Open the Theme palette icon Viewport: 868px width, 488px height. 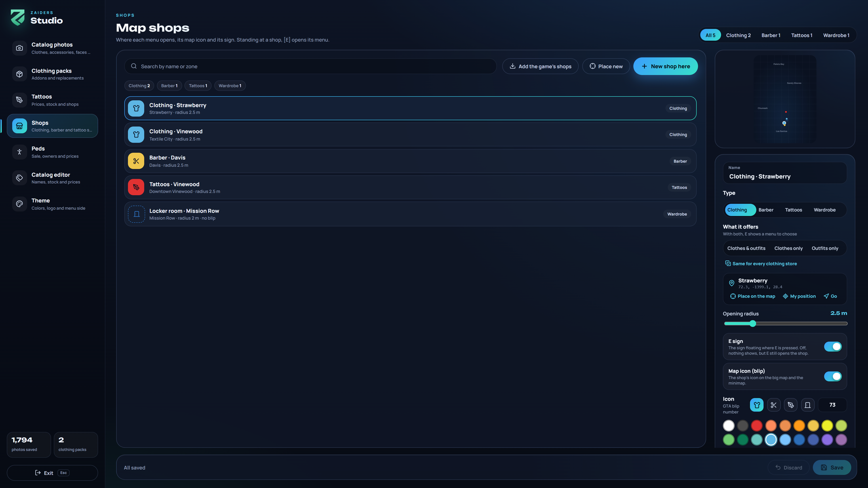[x=19, y=204]
